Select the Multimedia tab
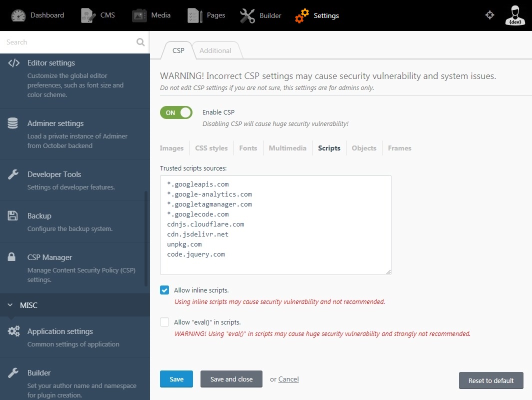 [x=287, y=148]
